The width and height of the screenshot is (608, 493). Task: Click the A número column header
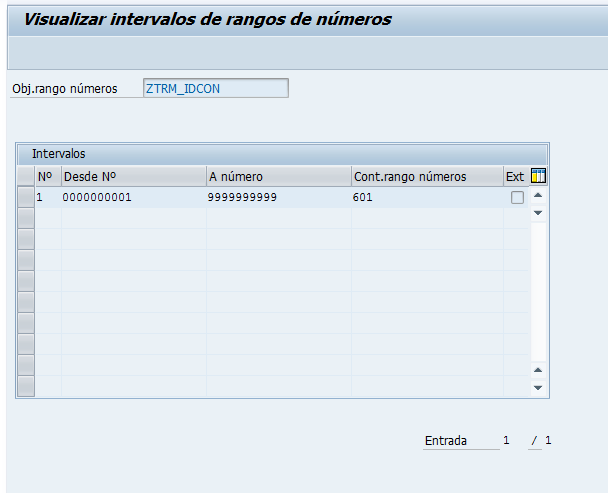pos(277,177)
